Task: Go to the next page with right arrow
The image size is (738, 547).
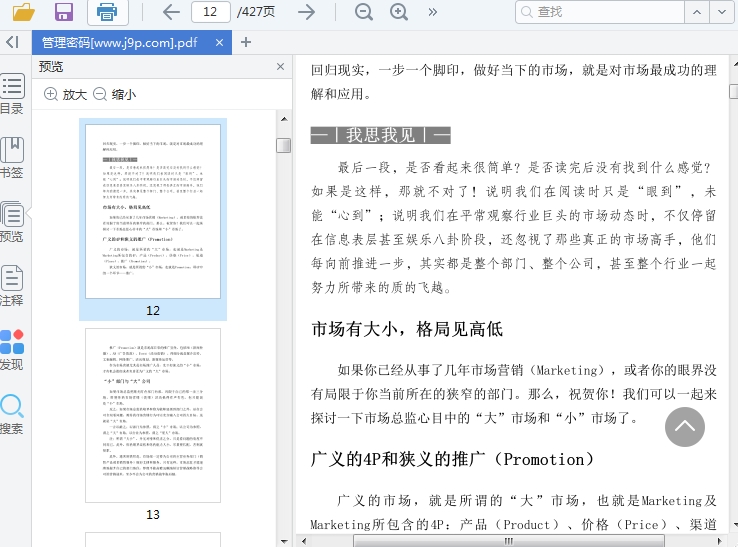Action: pos(307,12)
